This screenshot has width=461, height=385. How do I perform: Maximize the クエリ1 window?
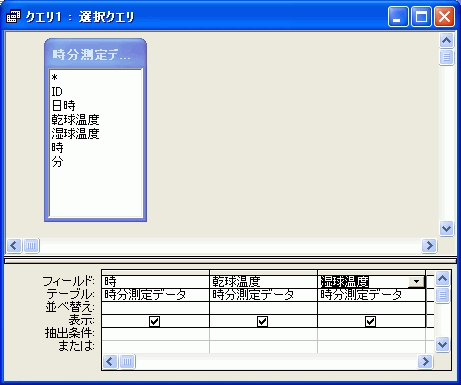pyautogui.click(x=421, y=17)
